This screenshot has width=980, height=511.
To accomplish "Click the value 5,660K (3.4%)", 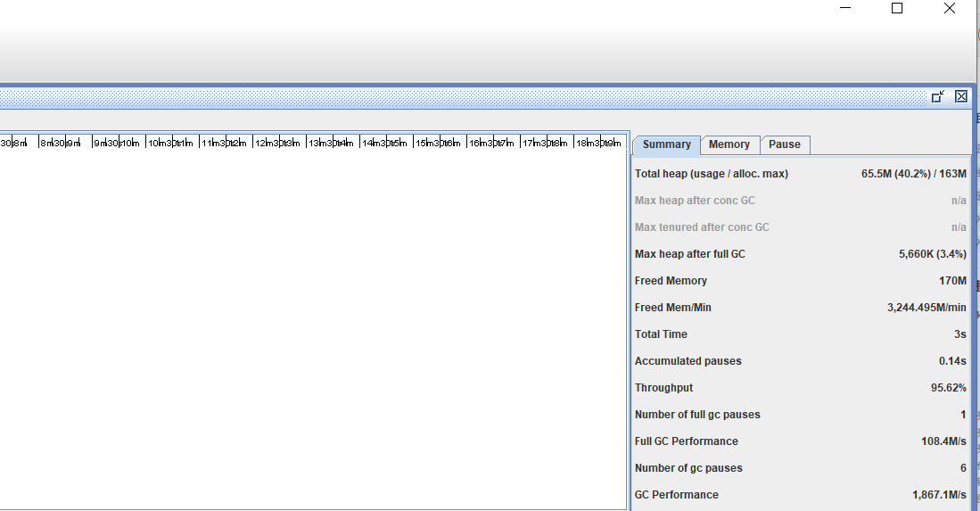I will pyautogui.click(x=933, y=253).
